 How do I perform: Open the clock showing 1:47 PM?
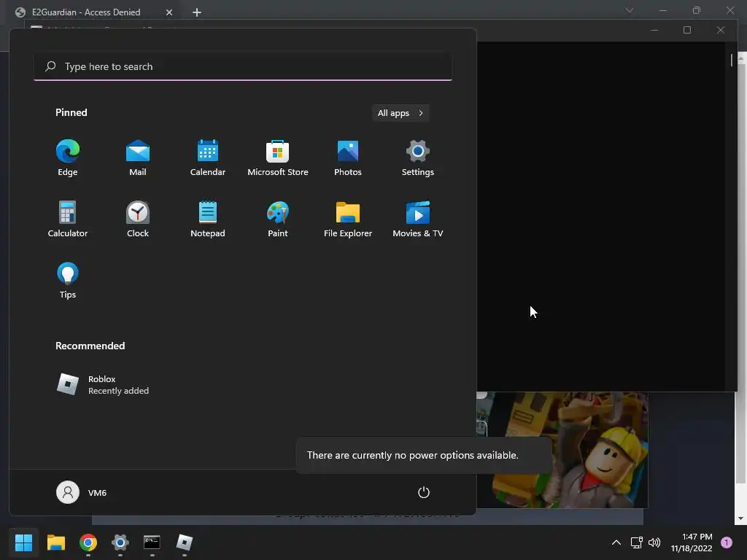(692, 542)
